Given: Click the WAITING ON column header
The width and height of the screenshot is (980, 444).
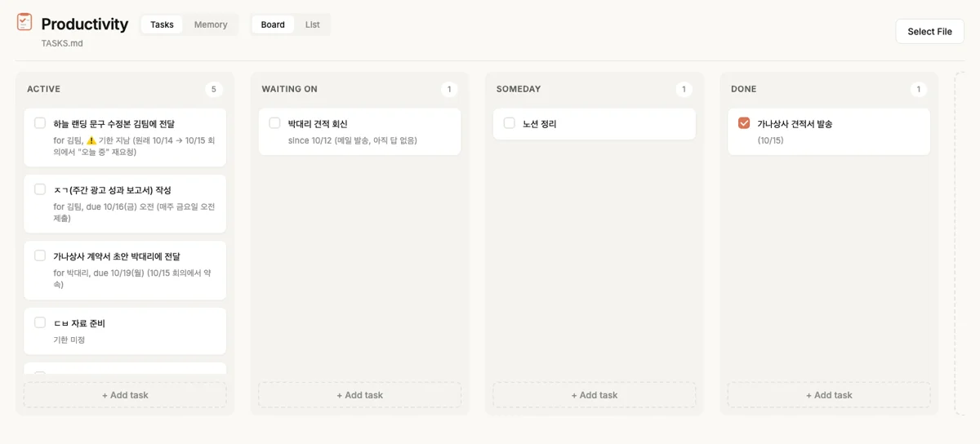Looking at the screenshot, I should 289,89.
